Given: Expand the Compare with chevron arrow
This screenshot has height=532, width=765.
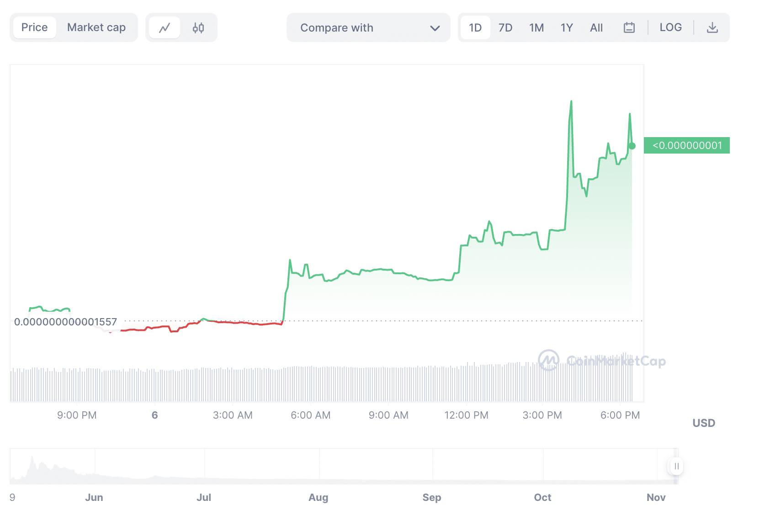Looking at the screenshot, I should [x=435, y=28].
